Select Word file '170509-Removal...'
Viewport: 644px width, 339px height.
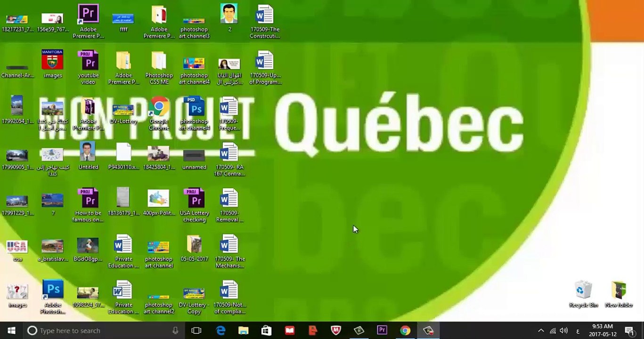229,206
